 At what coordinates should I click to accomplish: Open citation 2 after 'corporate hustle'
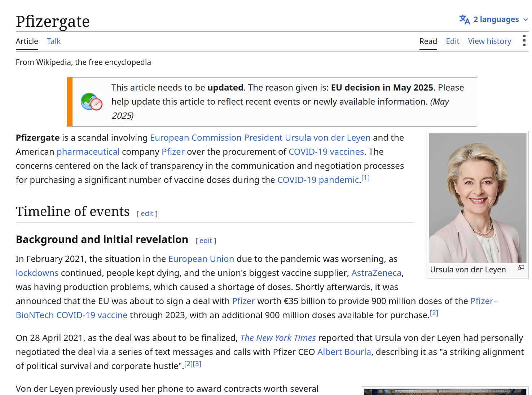point(188,364)
